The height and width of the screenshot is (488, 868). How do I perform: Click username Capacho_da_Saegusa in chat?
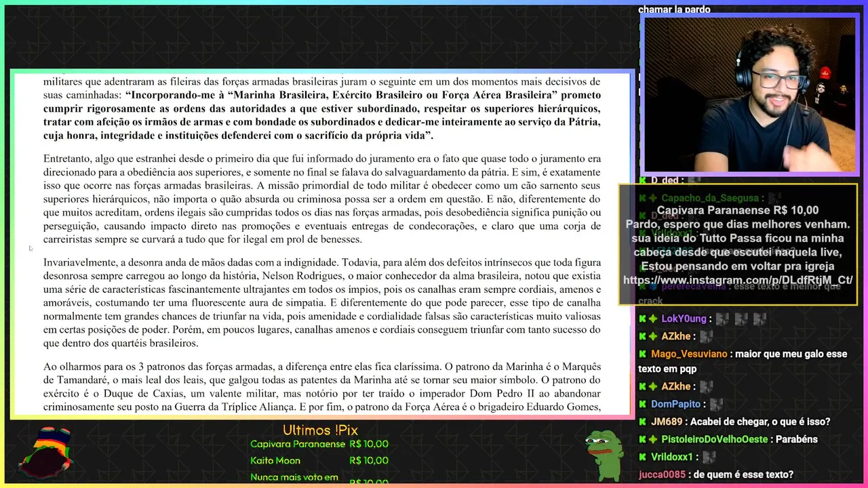click(710, 198)
